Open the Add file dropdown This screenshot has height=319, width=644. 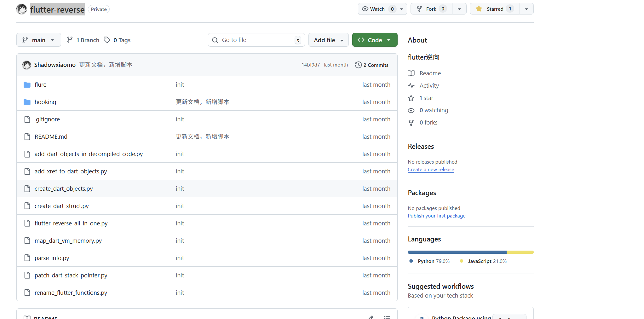point(329,40)
